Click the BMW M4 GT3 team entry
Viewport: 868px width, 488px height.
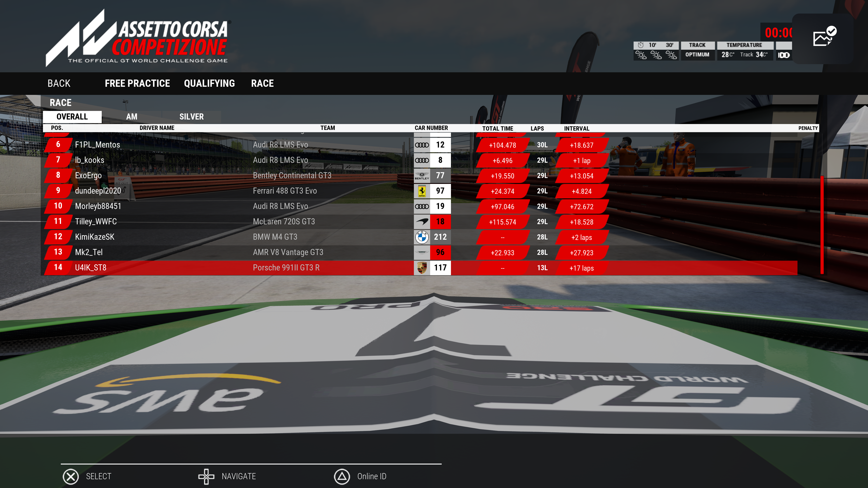coord(275,237)
